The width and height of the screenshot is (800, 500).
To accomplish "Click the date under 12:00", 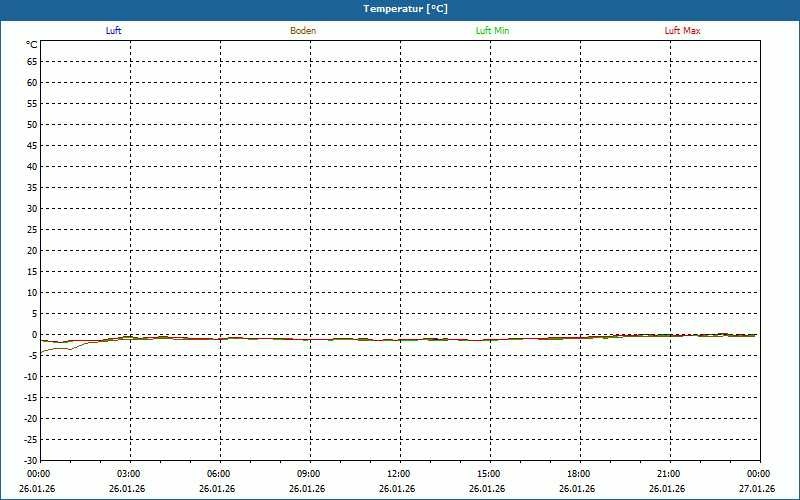I will 397,489.
